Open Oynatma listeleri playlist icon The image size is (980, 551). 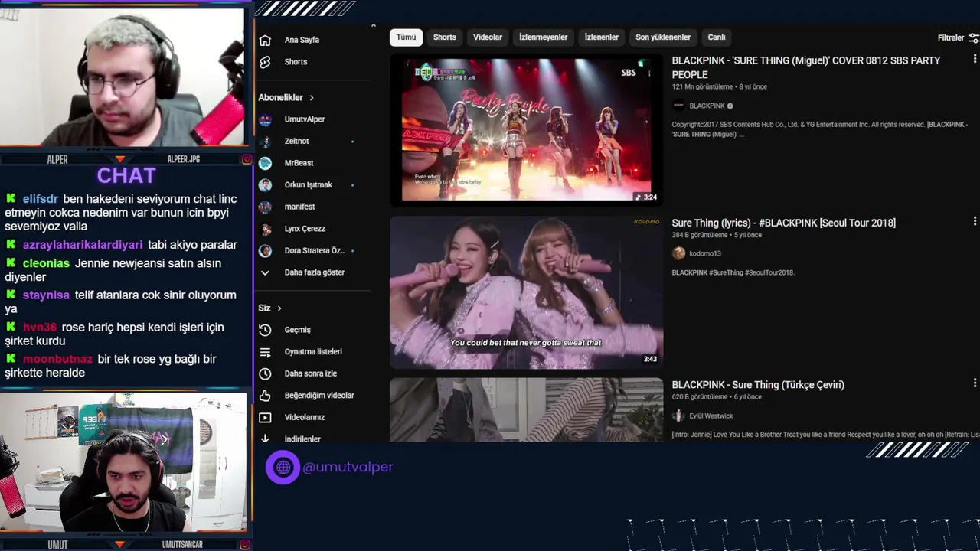pyautogui.click(x=265, y=352)
